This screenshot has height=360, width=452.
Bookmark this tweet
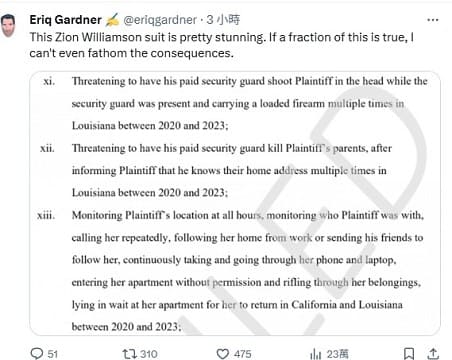[x=409, y=353]
